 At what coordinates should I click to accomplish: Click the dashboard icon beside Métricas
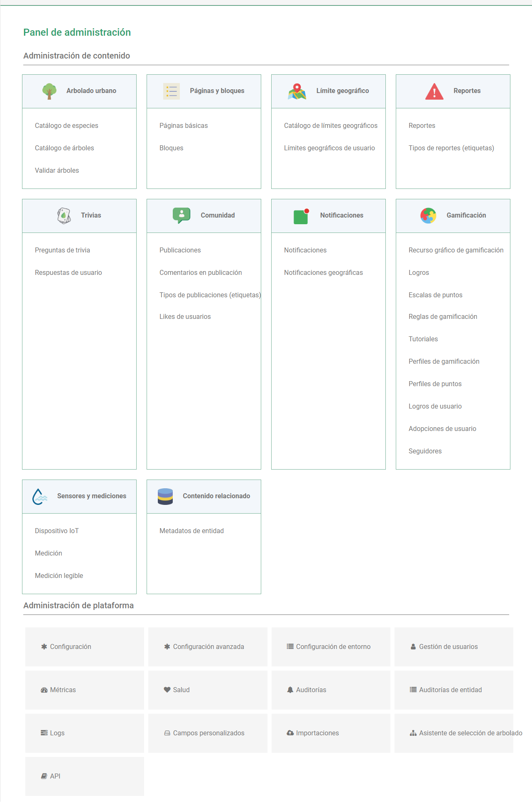(44, 690)
